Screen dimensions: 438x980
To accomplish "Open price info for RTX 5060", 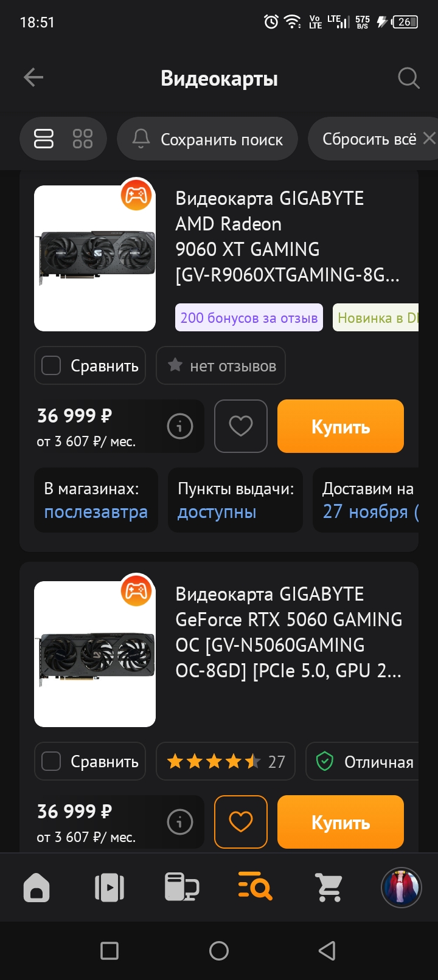I will click(179, 822).
